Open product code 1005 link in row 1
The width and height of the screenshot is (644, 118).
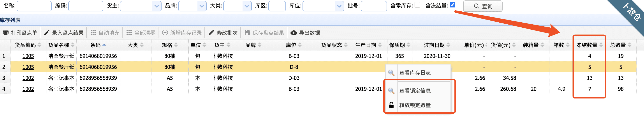click(28, 56)
